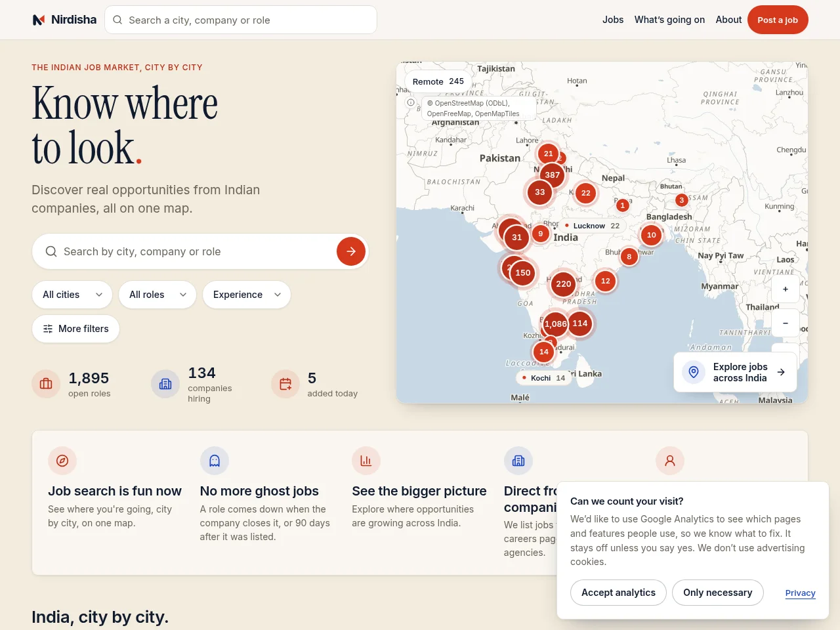The height and width of the screenshot is (630, 840).
Task: Expand the All cities dropdown
Action: coord(72,295)
